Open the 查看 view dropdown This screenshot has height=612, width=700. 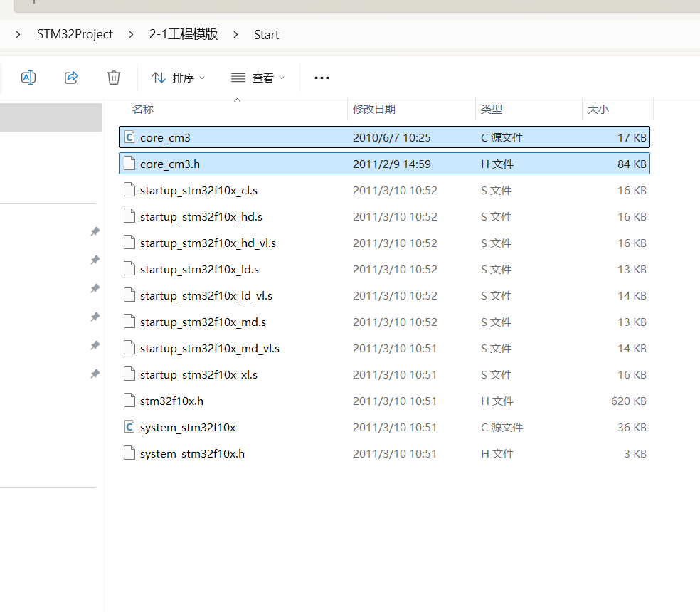[x=258, y=78]
